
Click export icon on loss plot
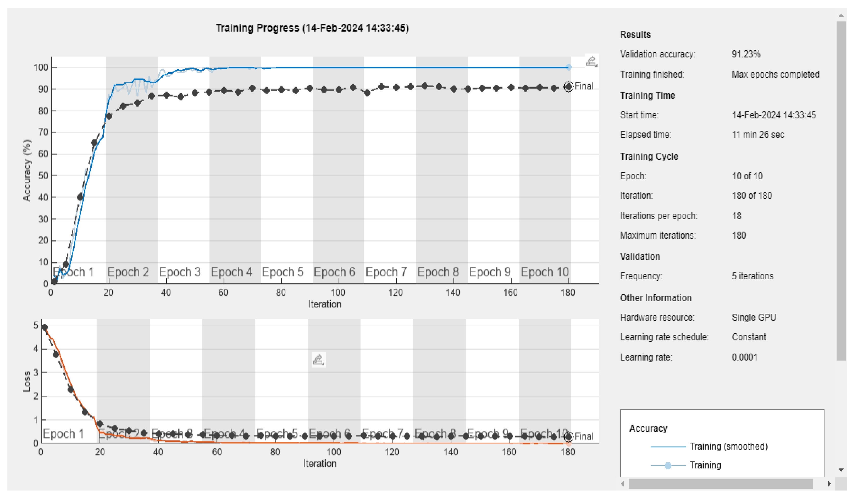tap(319, 359)
